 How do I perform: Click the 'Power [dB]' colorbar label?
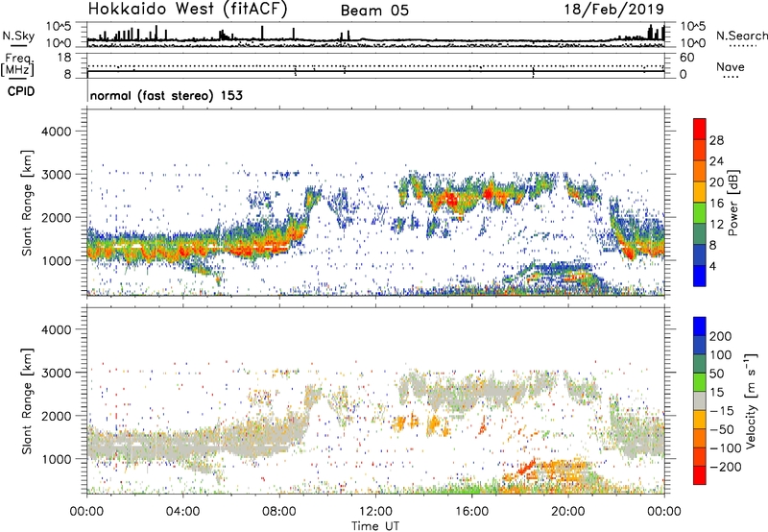click(732, 203)
